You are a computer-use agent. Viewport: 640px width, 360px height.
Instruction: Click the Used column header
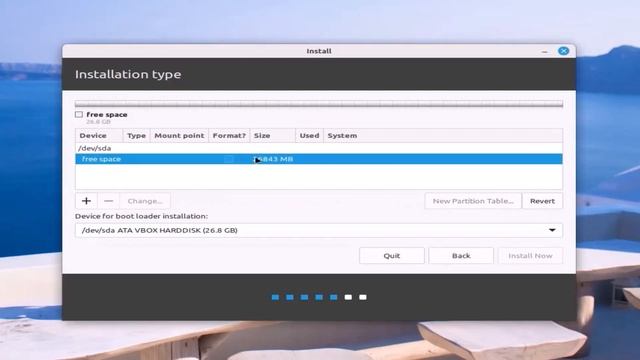coord(309,136)
